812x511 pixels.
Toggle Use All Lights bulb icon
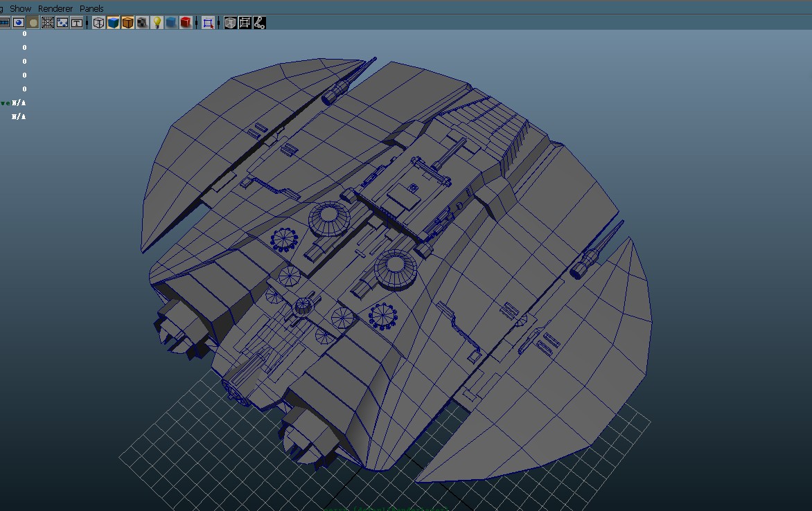pyautogui.click(x=157, y=22)
